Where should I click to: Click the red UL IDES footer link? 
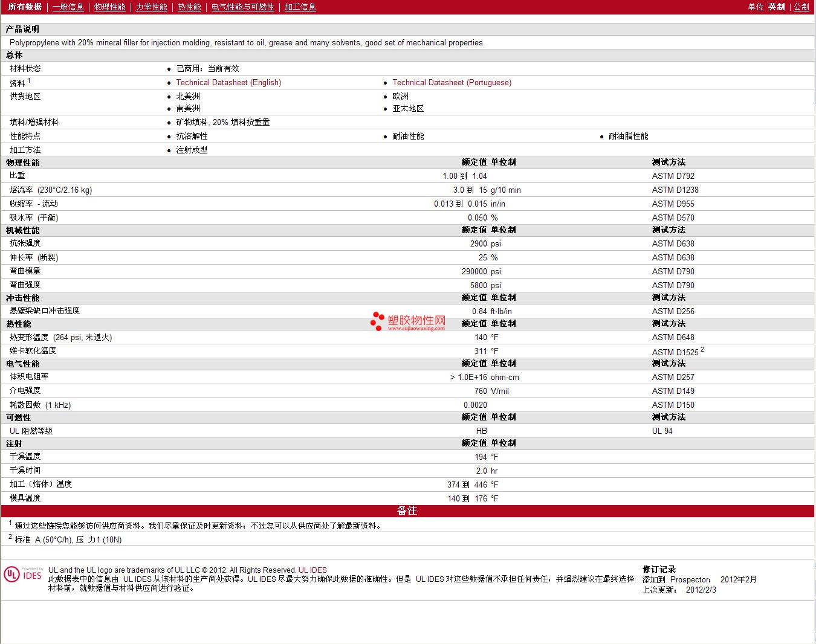(312, 570)
